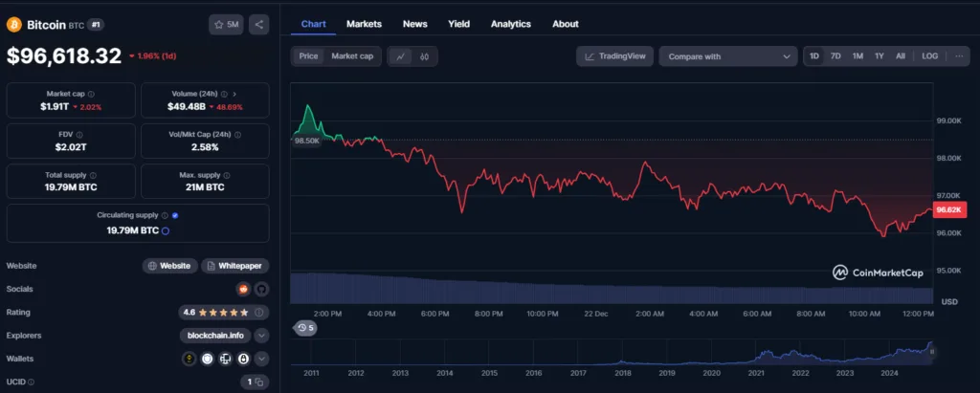Open the About tab
This screenshot has width=980, height=393.
coord(565,24)
